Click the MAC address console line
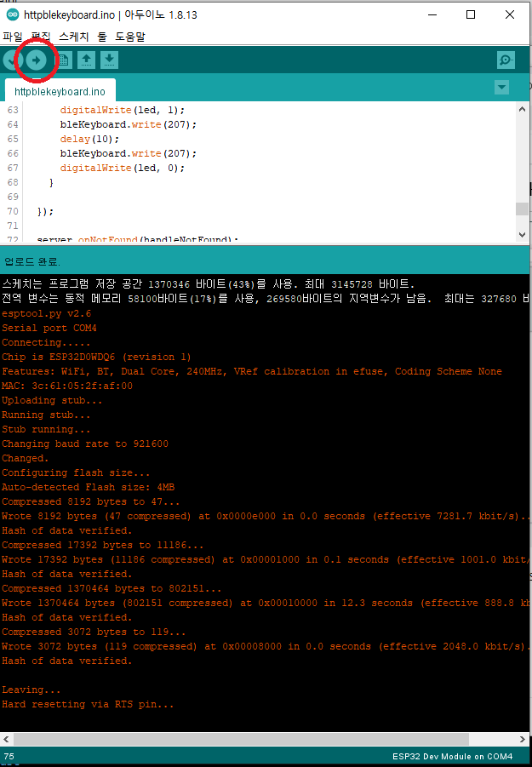This screenshot has height=767, width=532. pos(67,386)
